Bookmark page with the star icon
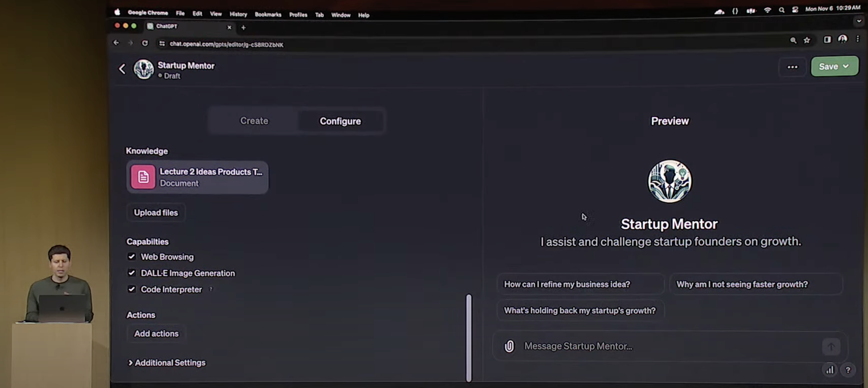Viewport: 868px width, 388px height. point(807,40)
